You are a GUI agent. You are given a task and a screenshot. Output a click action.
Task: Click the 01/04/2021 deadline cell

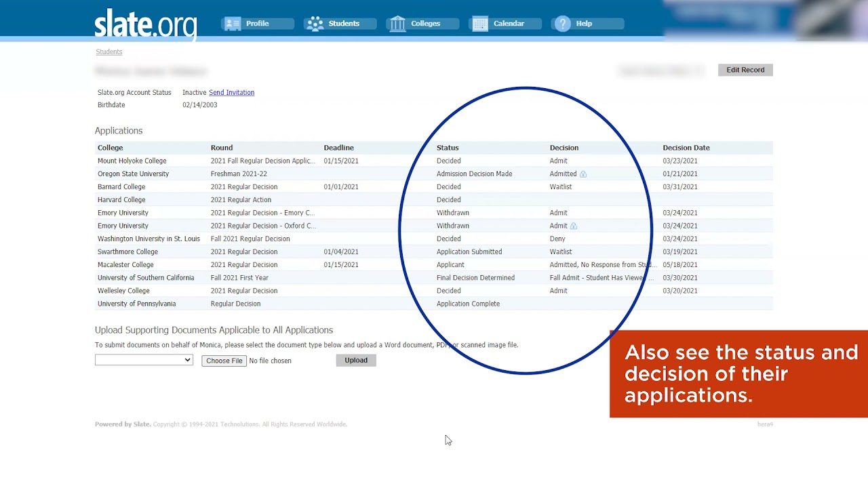pos(341,251)
